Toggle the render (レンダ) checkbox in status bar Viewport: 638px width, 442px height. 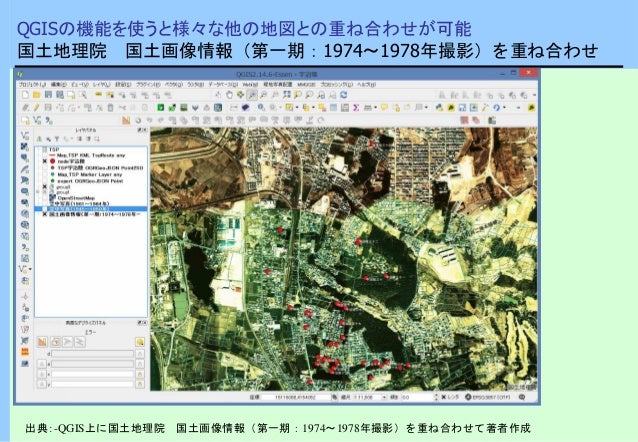(x=444, y=397)
